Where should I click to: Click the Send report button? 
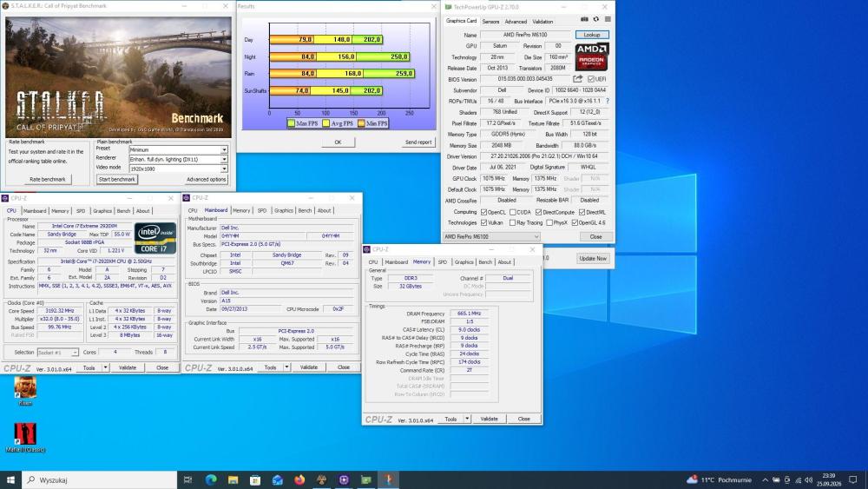[418, 142]
